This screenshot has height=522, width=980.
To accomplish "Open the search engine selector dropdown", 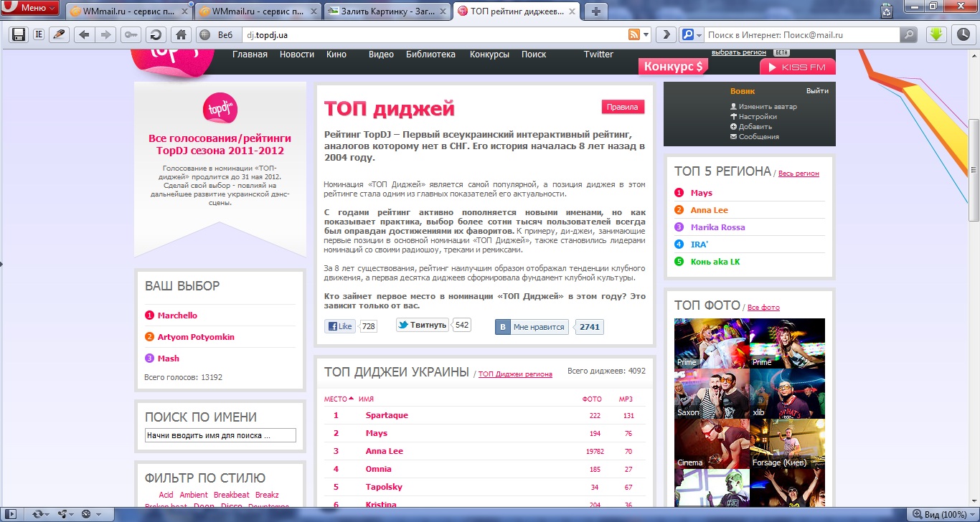I will tap(692, 34).
